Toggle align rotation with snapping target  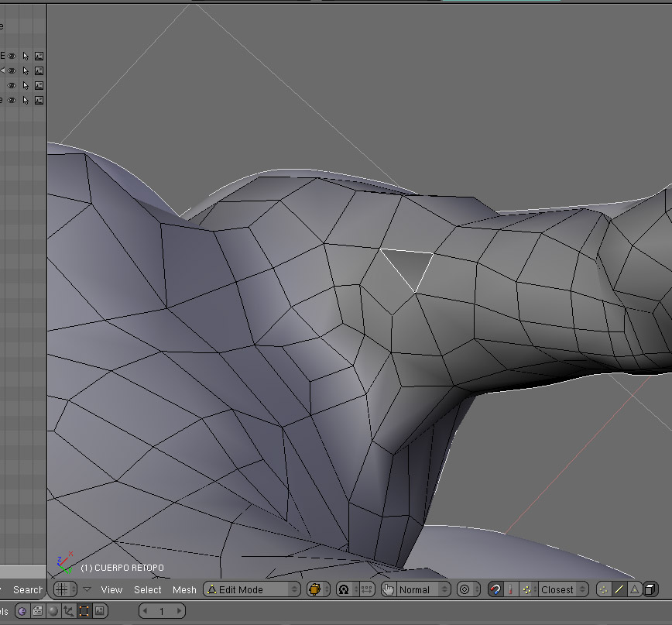[511, 589]
